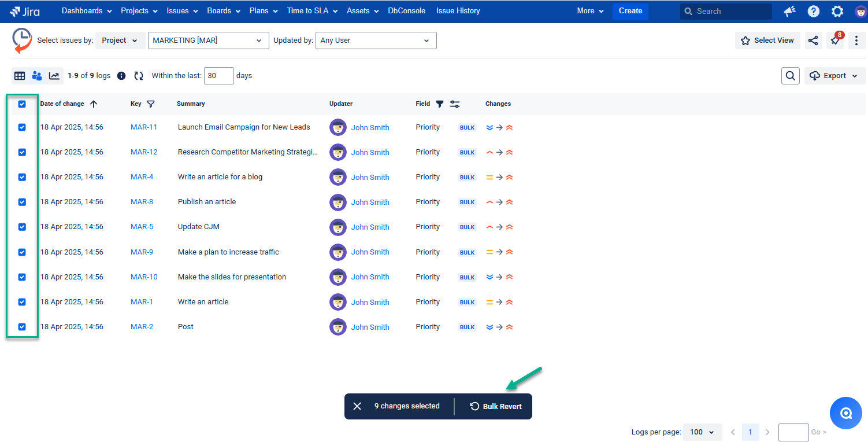Uncheck the select-all checkbox in the header

coord(22,104)
